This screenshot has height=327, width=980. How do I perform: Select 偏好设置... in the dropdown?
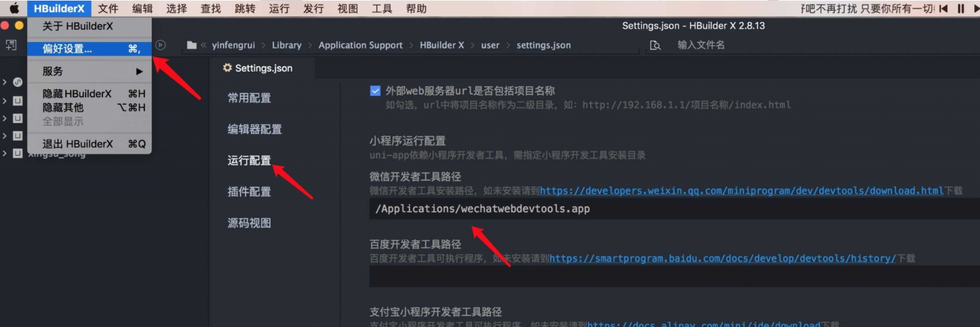click(x=89, y=49)
